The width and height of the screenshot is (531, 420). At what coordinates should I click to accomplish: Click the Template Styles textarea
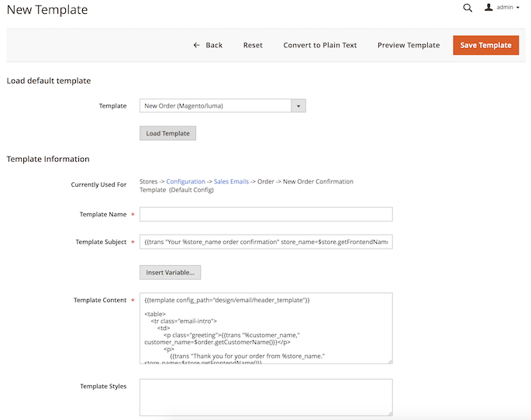click(266, 397)
